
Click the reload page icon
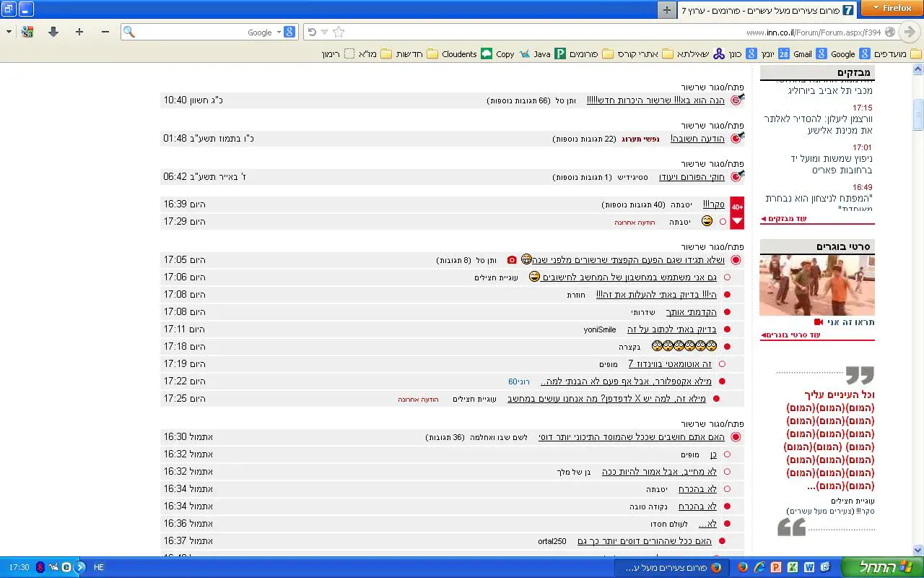pos(312,32)
